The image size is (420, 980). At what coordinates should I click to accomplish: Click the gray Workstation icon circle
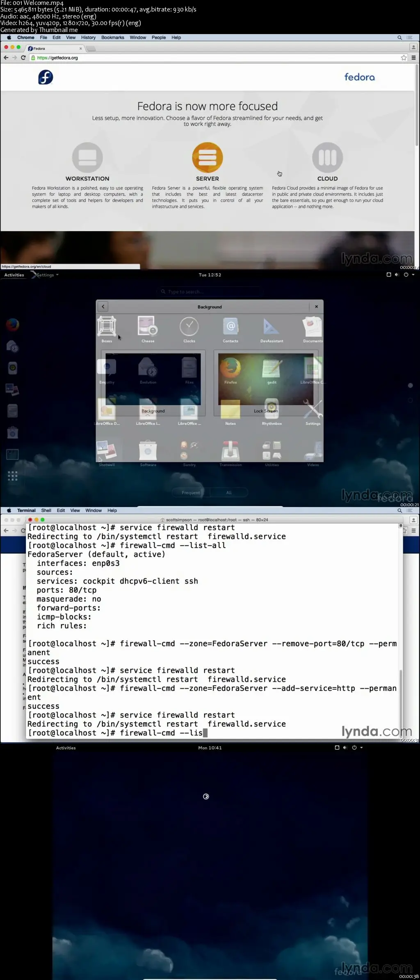(x=87, y=157)
